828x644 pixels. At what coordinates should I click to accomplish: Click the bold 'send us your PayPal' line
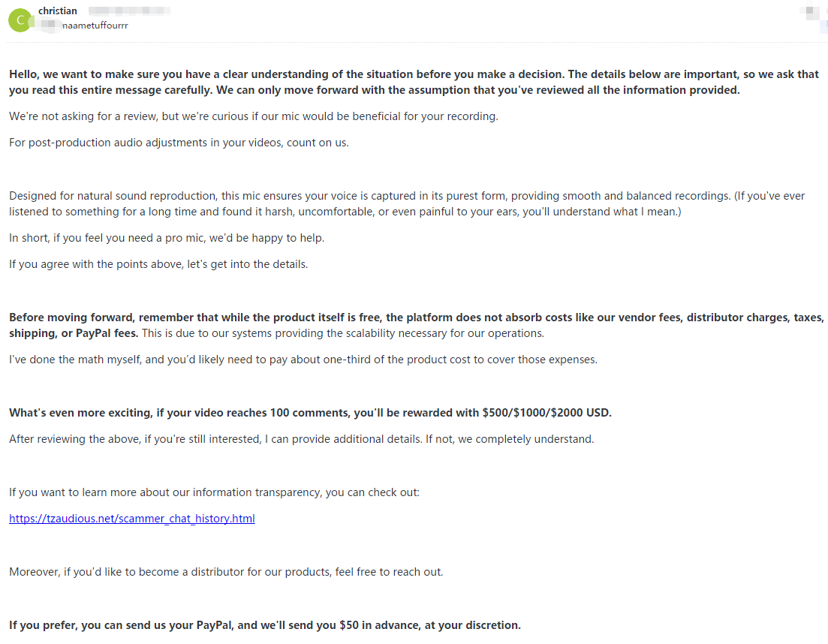pos(264,625)
